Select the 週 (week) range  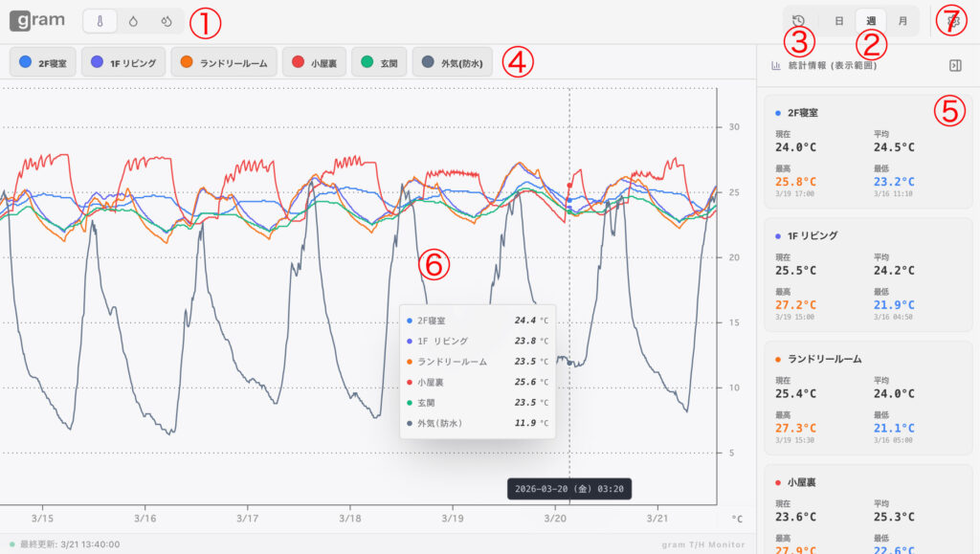coord(871,21)
